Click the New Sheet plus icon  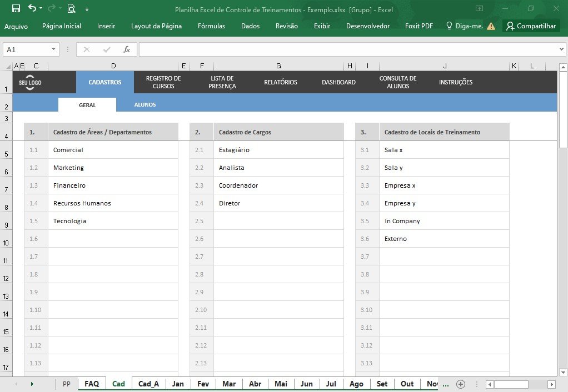[x=460, y=384]
